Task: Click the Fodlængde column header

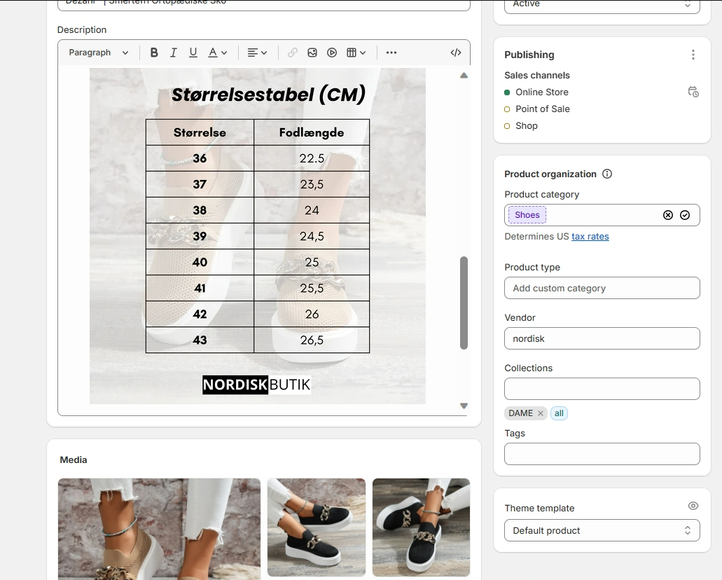Action: pos(312,133)
